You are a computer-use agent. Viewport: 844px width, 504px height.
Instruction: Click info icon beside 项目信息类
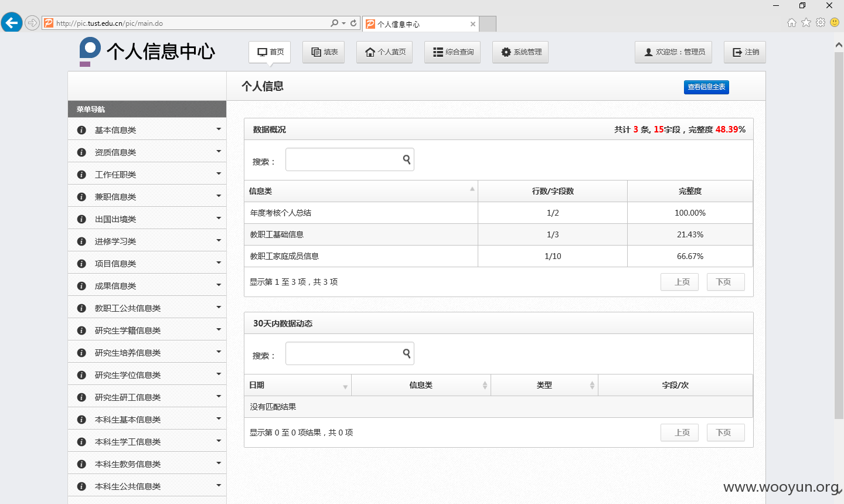click(81, 264)
